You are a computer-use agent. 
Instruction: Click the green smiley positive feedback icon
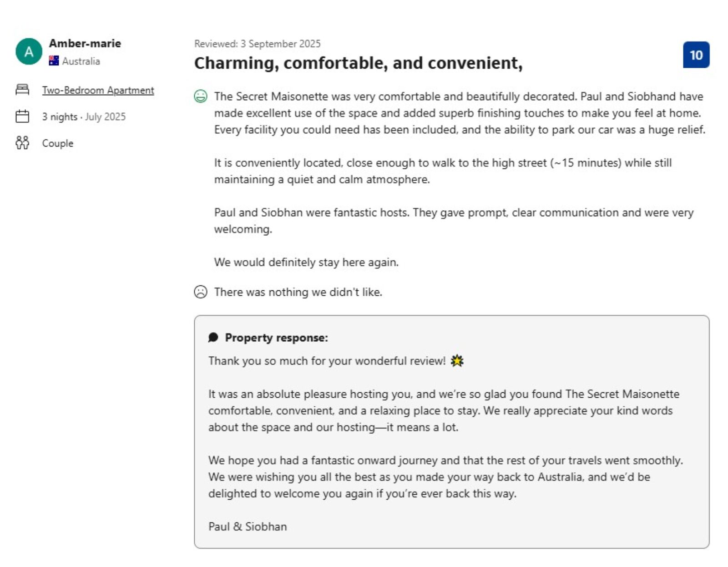201,96
